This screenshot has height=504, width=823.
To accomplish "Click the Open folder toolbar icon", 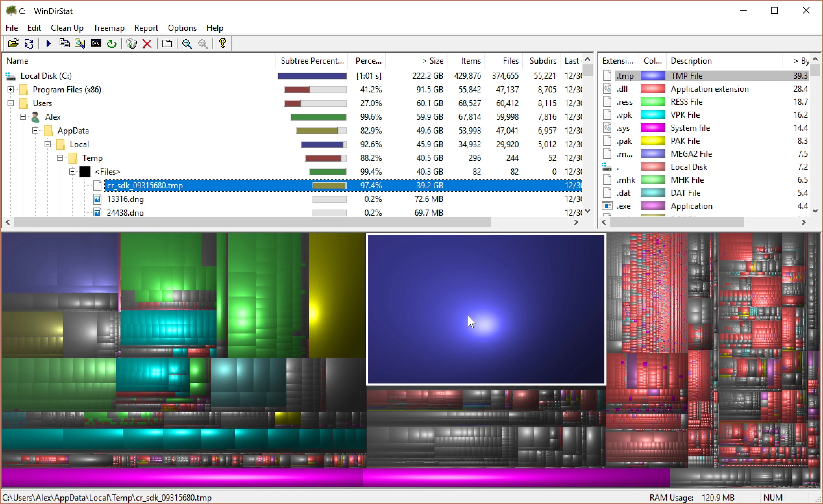I will pyautogui.click(x=13, y=43).
